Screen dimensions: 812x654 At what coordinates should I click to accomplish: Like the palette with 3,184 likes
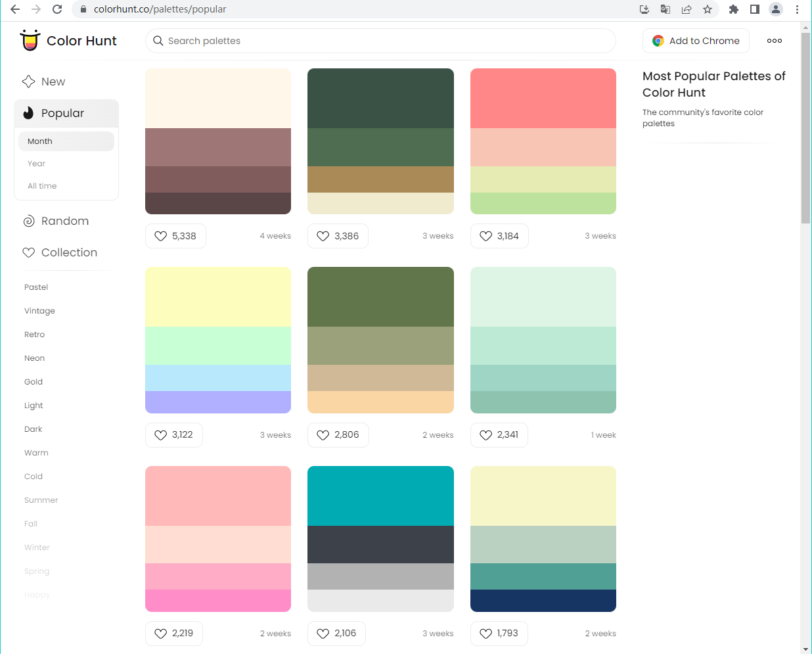[499, 236]
